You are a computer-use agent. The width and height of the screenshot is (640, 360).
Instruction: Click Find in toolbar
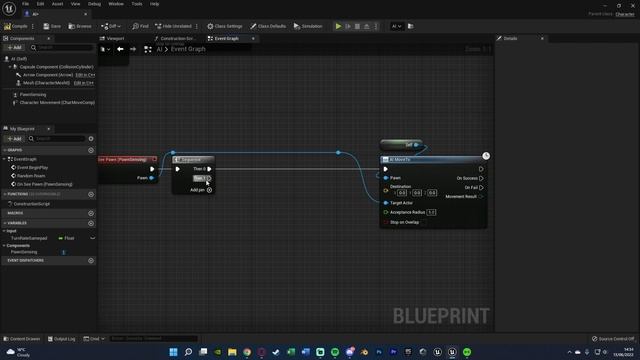pos(140,26)
